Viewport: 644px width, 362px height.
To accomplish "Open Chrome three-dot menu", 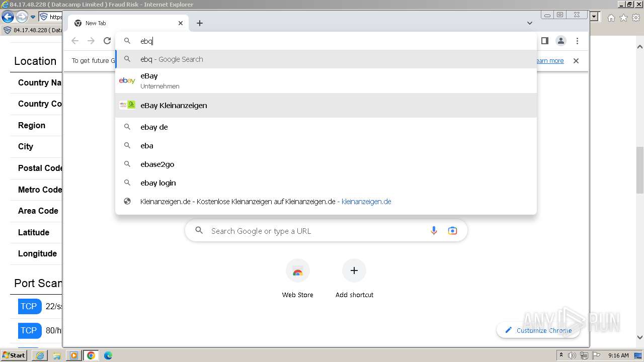I will [x=577, y=41].
